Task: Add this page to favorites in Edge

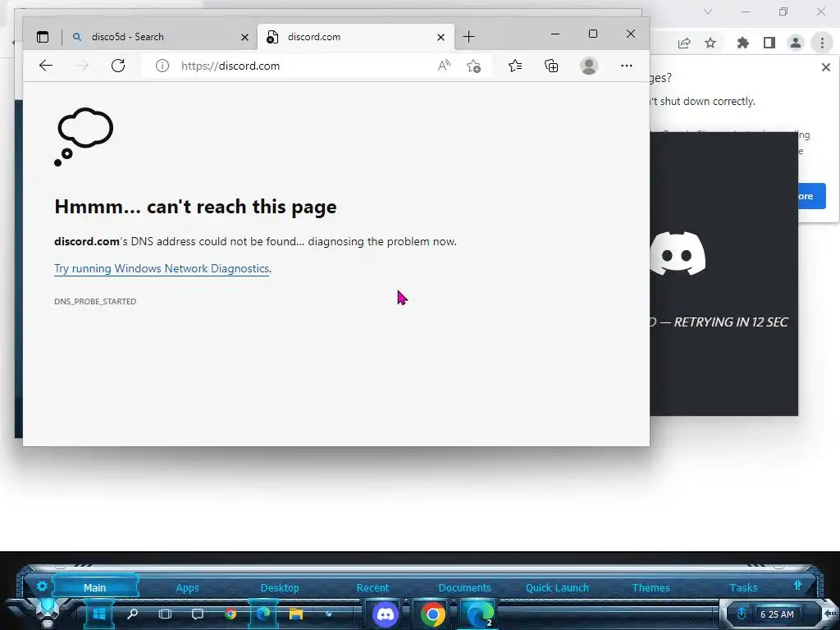Action: tap(473, 66)
